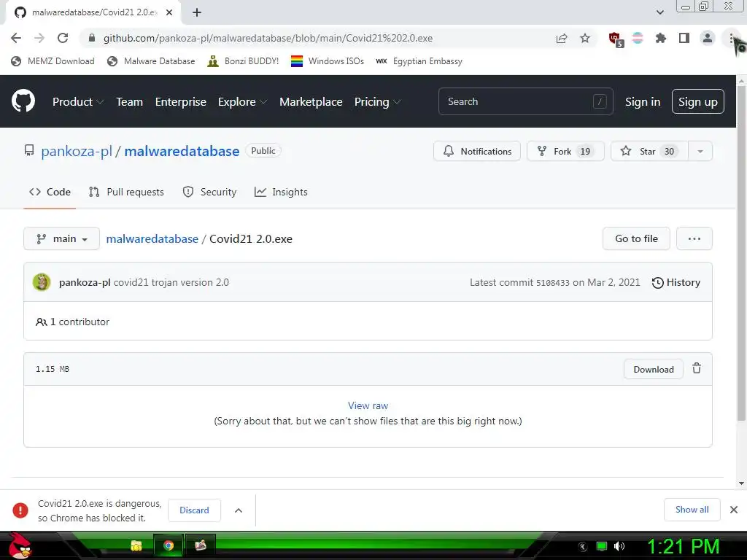Click the striped flag extension icon
The width and height of the screenshot is (747, 560).
(x=638, y=38)
